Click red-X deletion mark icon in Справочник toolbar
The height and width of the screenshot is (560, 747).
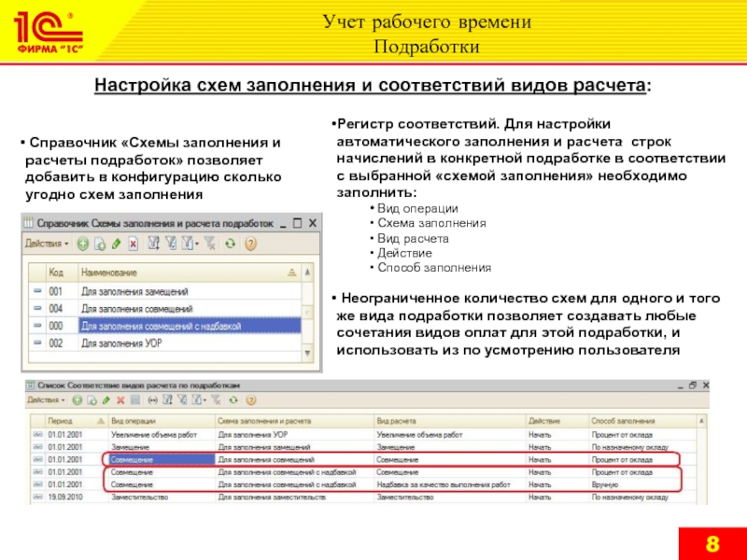coord(134,244)
